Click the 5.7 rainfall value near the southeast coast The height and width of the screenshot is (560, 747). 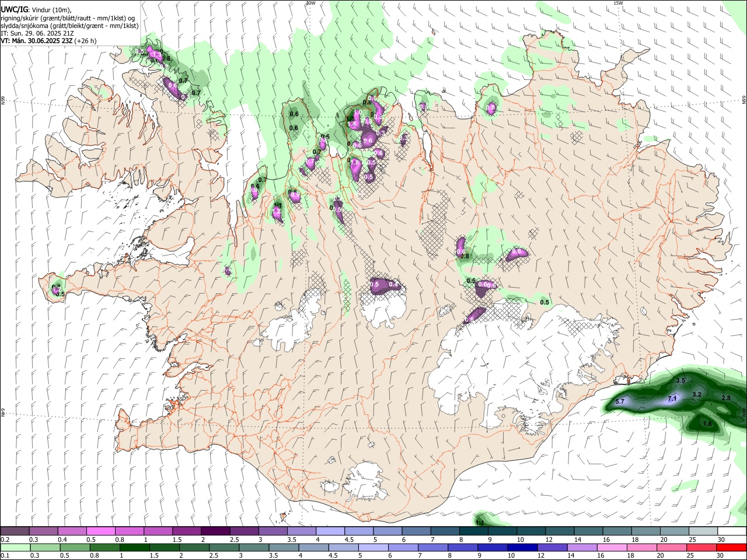[x=620, y=401]
